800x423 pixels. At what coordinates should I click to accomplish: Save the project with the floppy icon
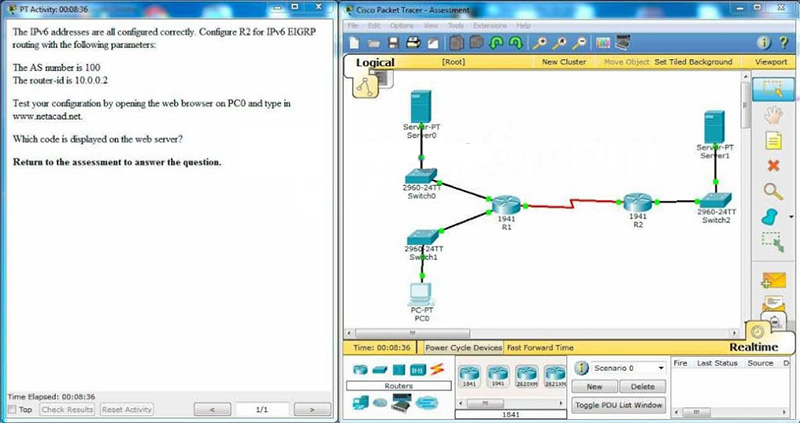pyautogui.click(x=393, y=43)
